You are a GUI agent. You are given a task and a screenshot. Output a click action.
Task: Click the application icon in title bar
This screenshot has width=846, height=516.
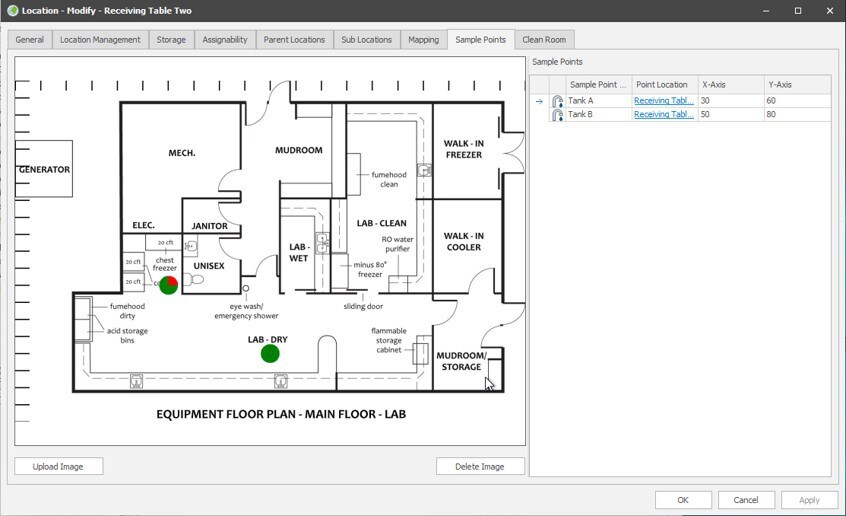pyautogui.click(x=11, y=11)
